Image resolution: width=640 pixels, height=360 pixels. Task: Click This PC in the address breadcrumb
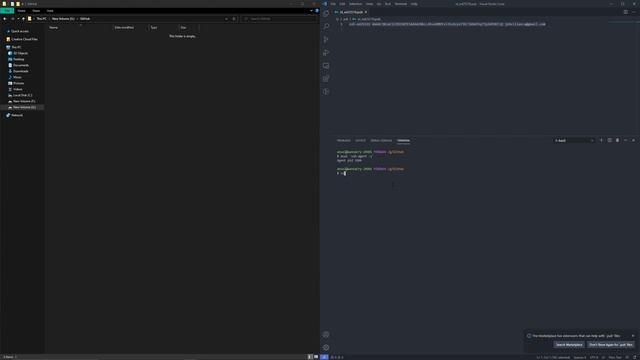click(x=41, y=19)
